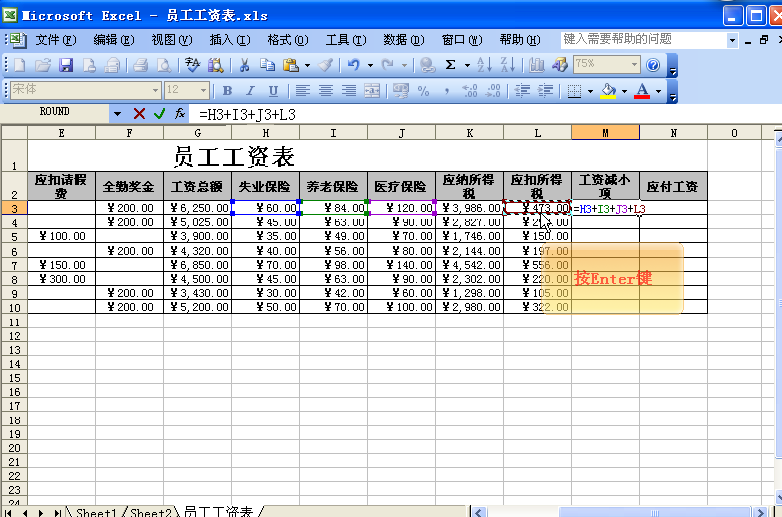Apply Currency style icon
This screenshot has height=517, width=782.
pyautogui.click(x=400, y=91)
